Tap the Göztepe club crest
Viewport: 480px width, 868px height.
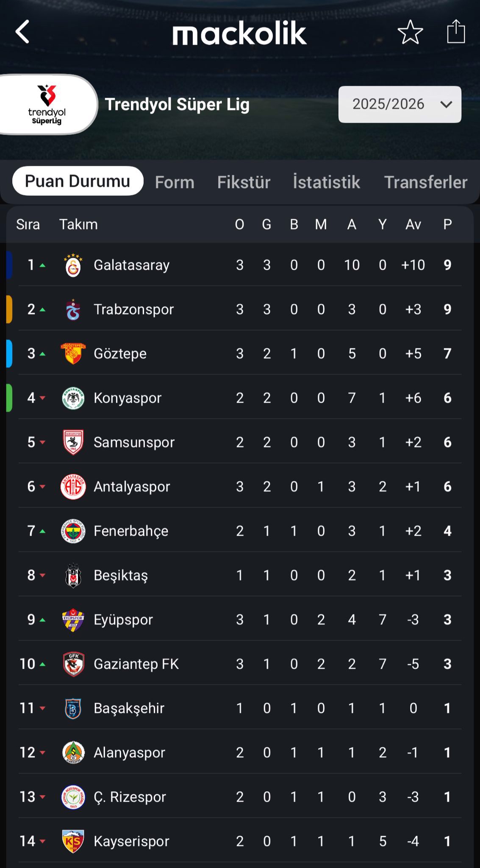(x=73, y=353)
